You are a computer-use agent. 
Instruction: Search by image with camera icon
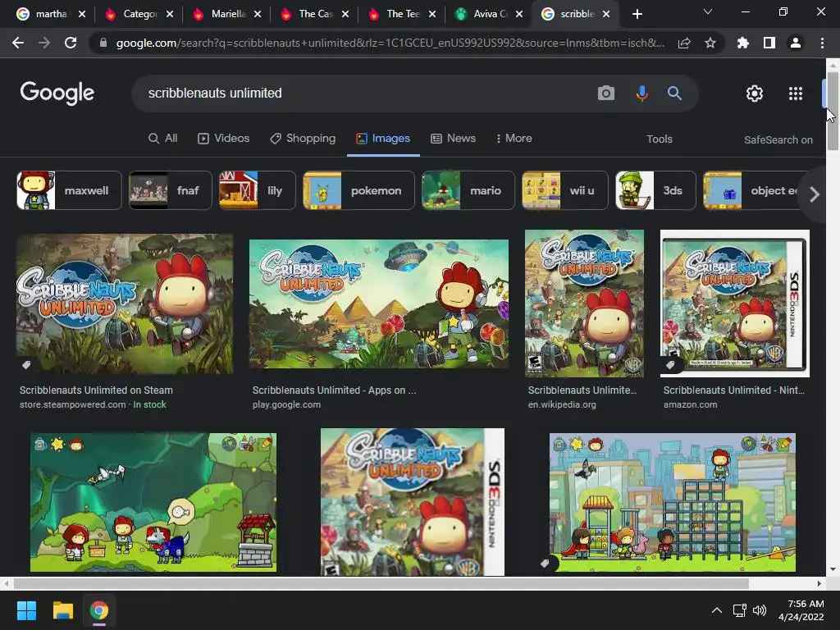pos(606,94)
